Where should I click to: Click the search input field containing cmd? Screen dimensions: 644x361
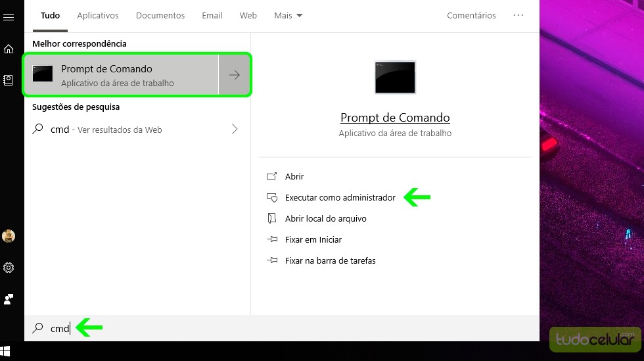click(164, 328)
